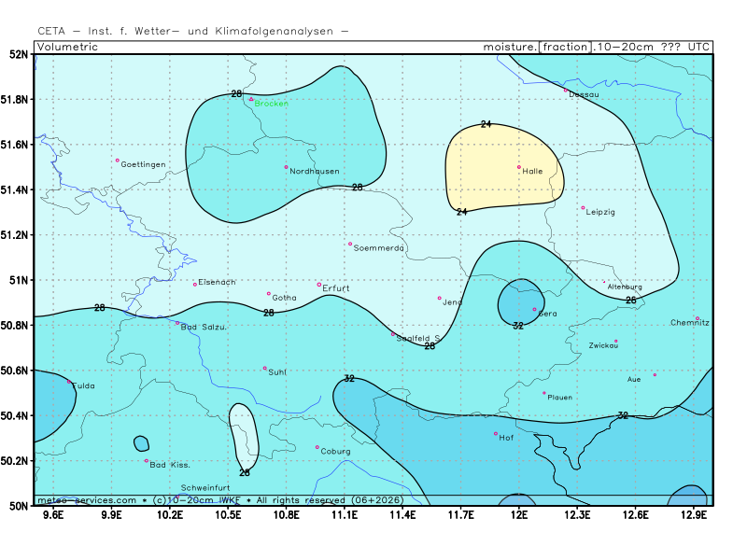Select the Chemnitz city label

[690, 323]
